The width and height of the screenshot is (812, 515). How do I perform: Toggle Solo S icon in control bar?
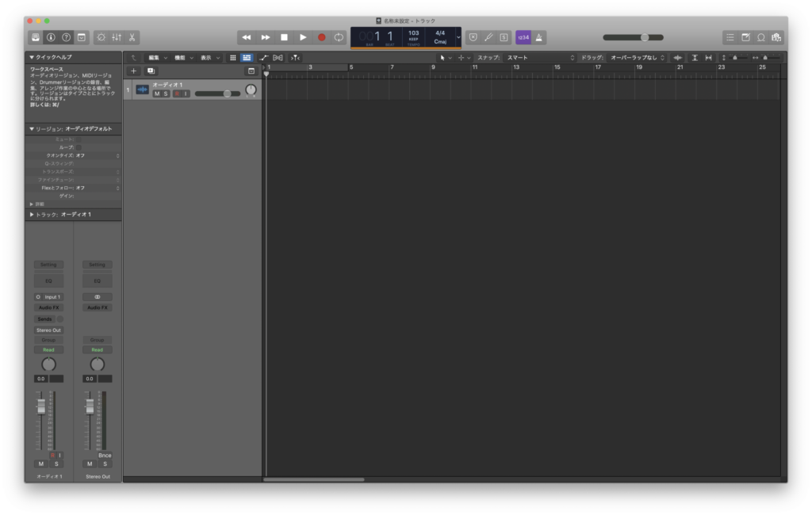(x=504, y=37)
